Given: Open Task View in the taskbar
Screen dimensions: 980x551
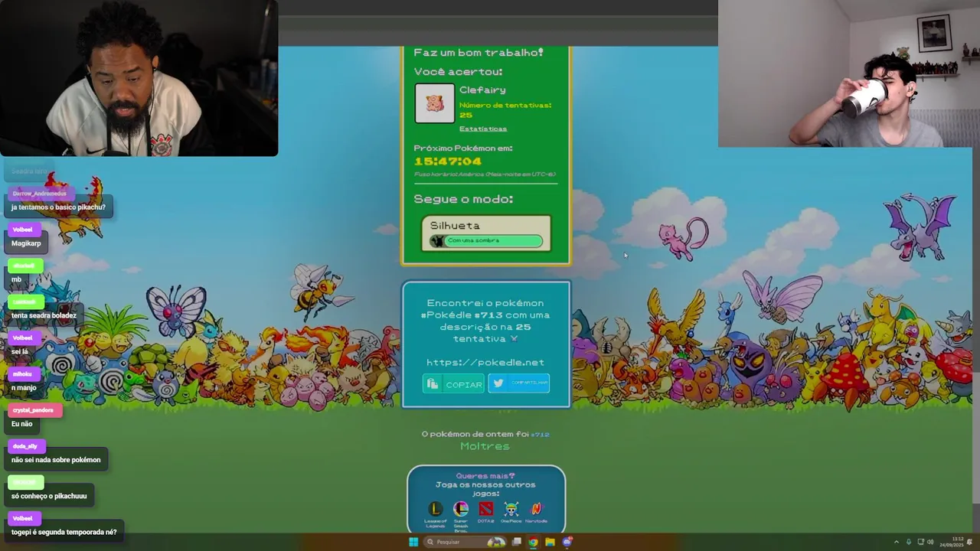Looking at the screenshot, I should [x=517, y=542].
